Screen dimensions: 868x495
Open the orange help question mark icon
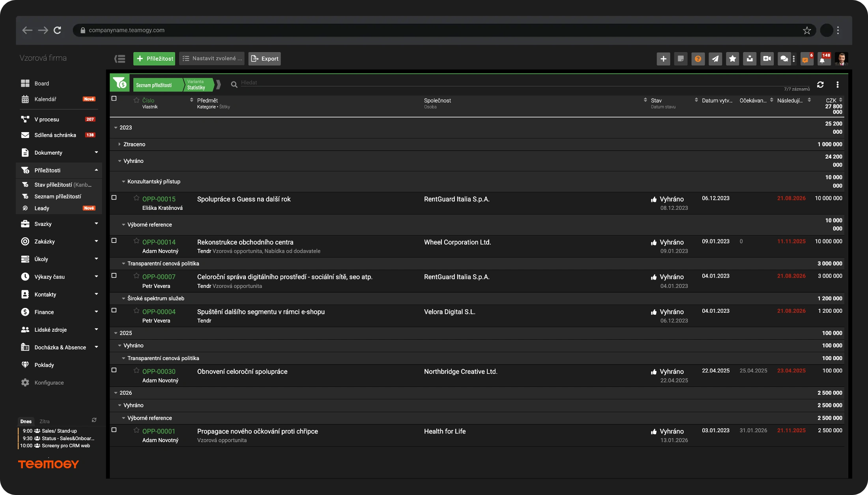(698, 59)
